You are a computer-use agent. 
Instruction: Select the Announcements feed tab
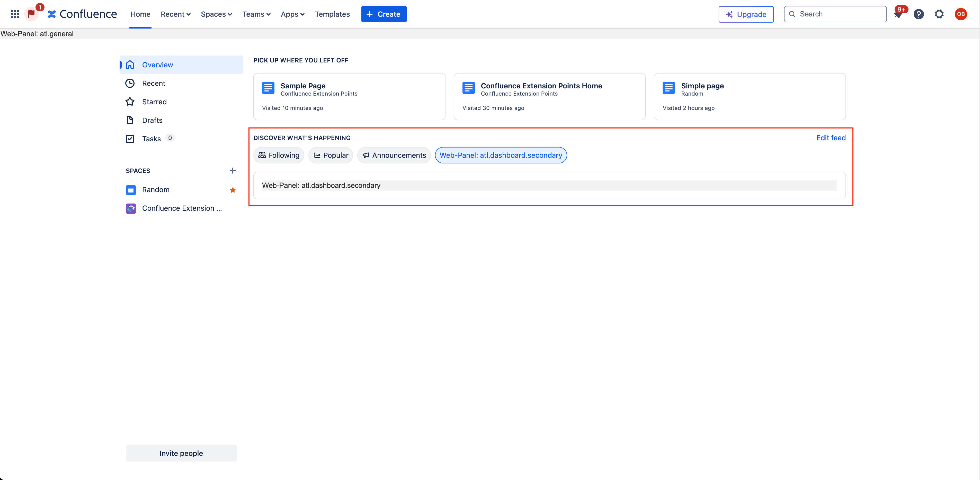pos(394,155)
